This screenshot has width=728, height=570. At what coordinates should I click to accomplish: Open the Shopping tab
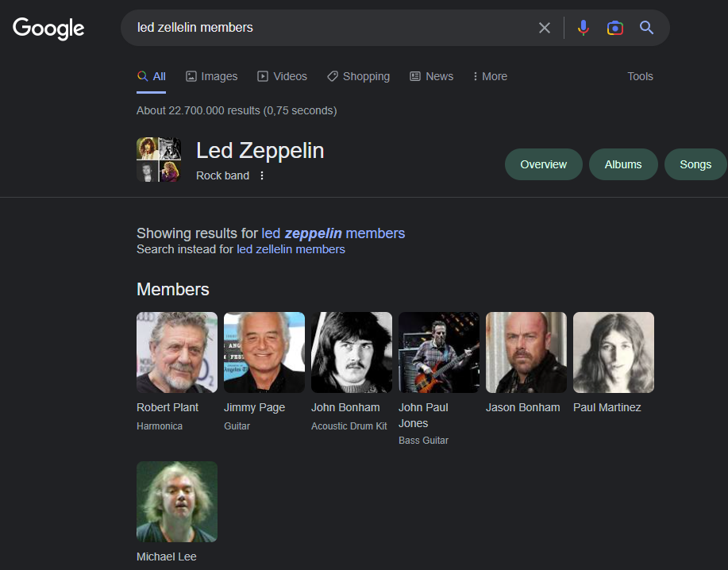coord(358,76)
